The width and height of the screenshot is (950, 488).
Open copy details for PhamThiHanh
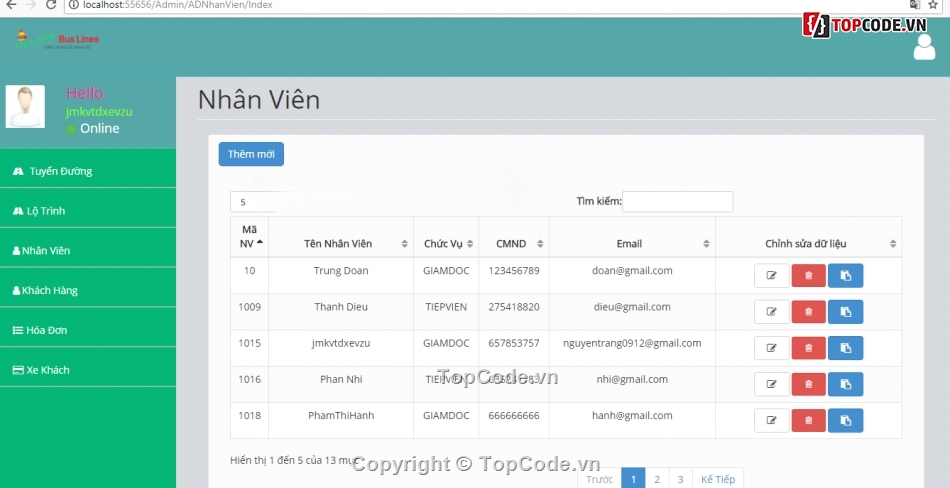(845, 420)
